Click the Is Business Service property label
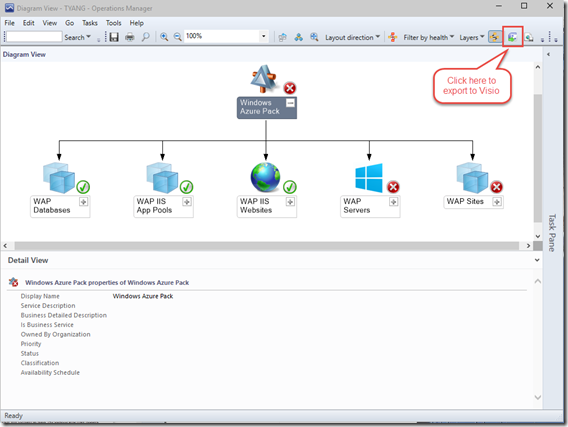 (47, 325)
